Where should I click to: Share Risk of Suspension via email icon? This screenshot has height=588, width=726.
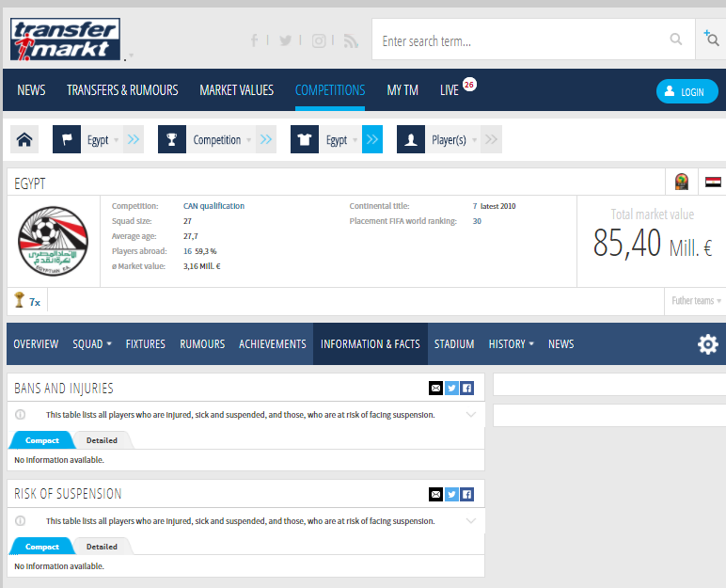pyautogui.click(x=435, y=495)
